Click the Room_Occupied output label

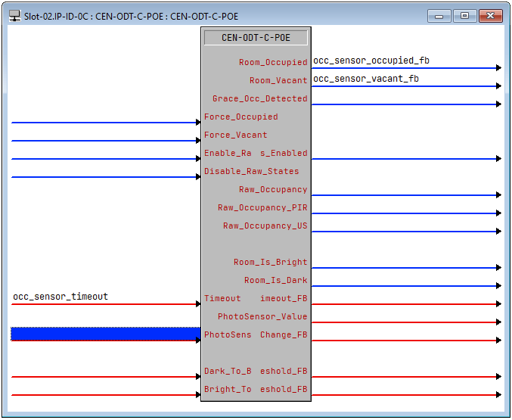(x=273, y=62)
